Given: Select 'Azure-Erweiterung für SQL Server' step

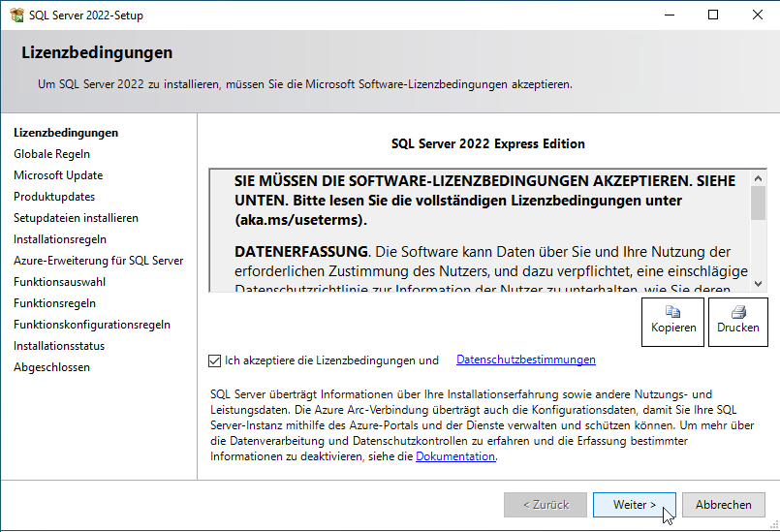Looking at the screenshot, I should click(99, 261).
